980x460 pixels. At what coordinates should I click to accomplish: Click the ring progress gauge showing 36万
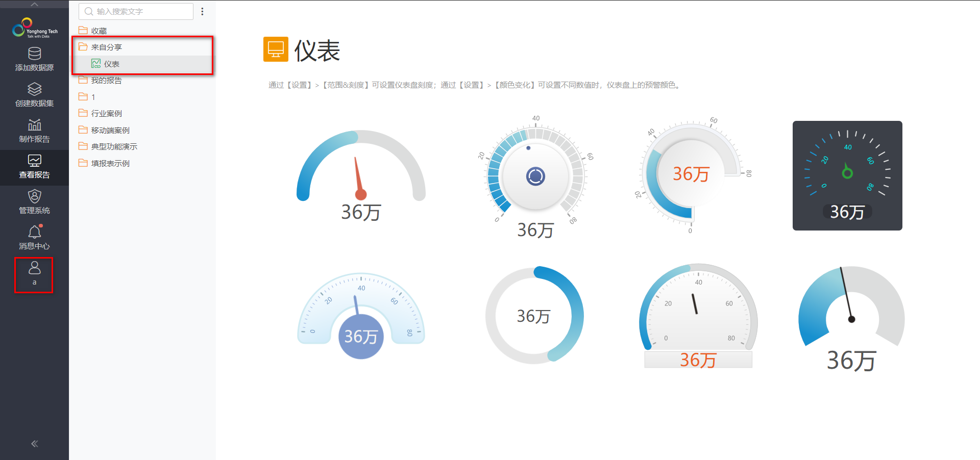[534, 315]
